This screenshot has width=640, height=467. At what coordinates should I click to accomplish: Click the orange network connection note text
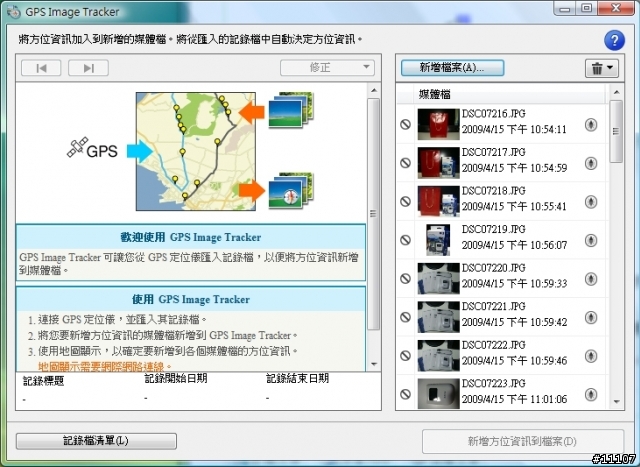tap(105, 366)
